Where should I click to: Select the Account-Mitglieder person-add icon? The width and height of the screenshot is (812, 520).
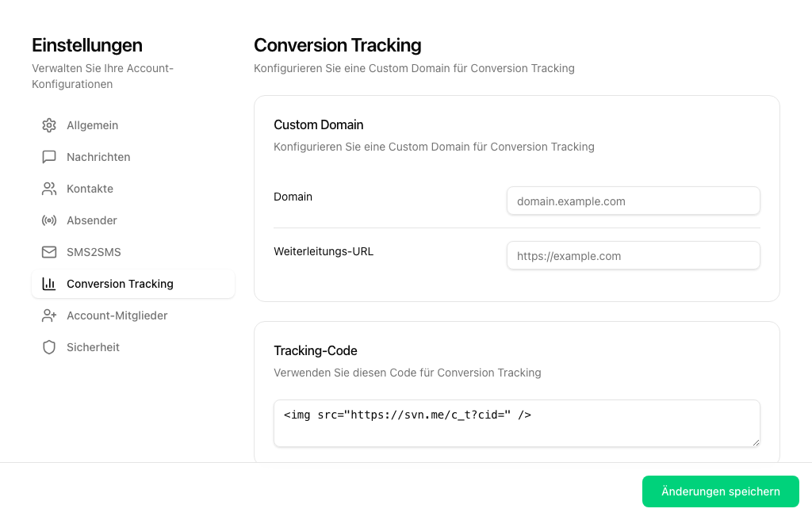pyautogui.click(x=49, y=315)
